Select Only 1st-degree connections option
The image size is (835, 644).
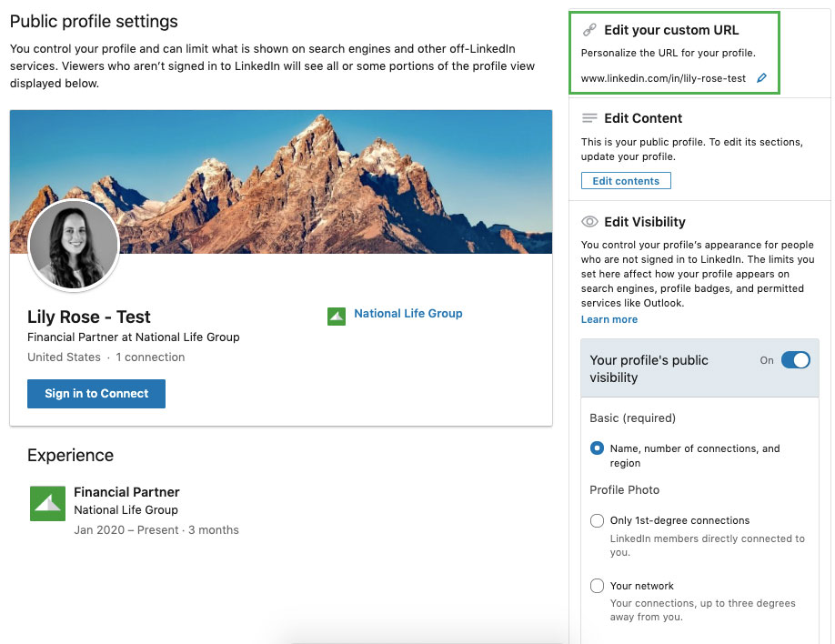coord(597,520)
